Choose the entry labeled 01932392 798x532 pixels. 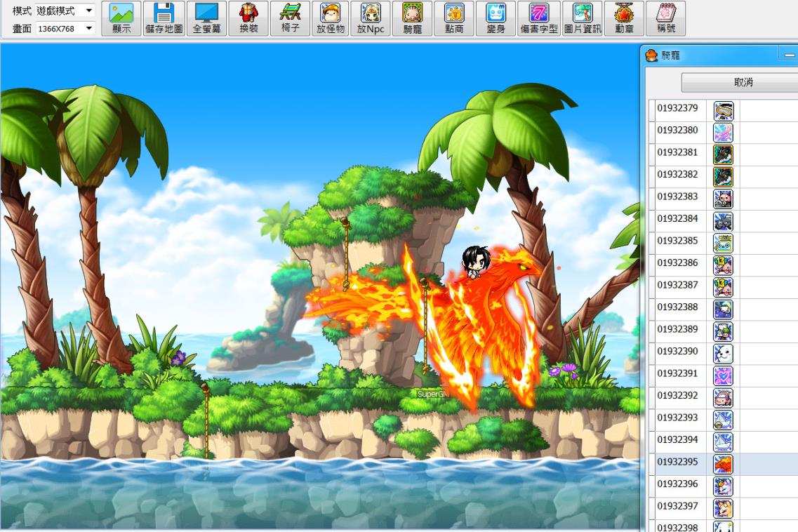click(x=677, y=396)
